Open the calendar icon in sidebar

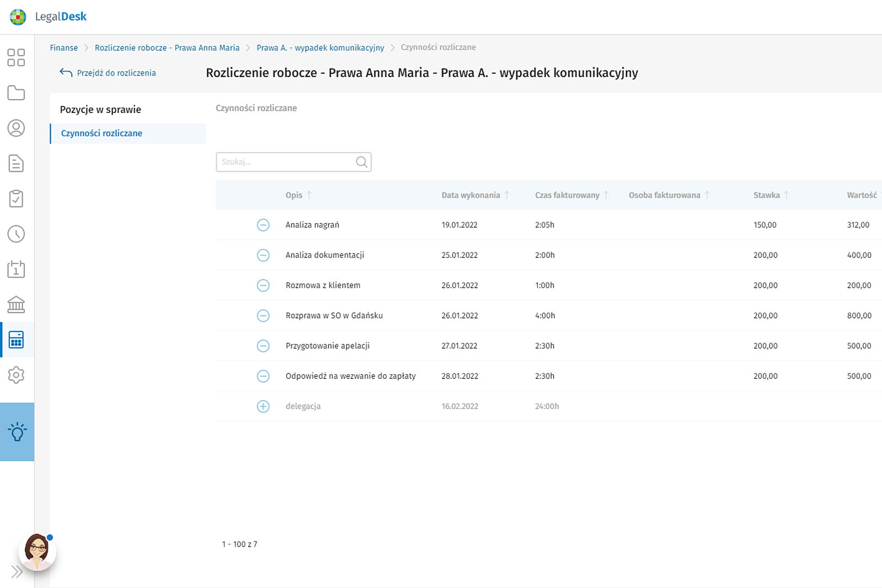coord(16,269)
